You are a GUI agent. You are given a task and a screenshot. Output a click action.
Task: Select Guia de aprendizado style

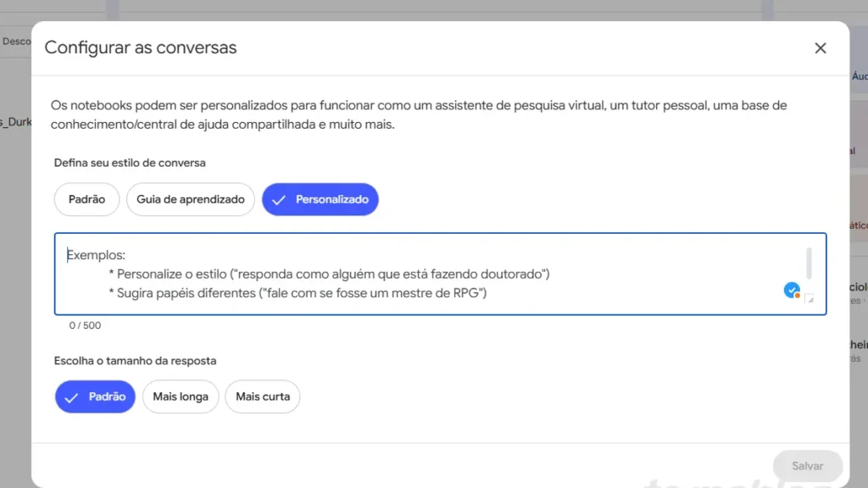pos(190,199)
